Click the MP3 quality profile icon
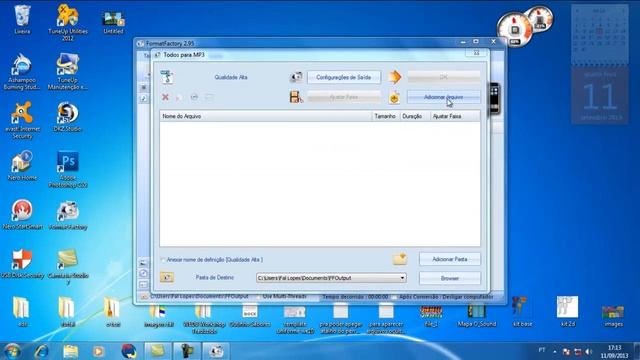Image resolution: width=640 pixels, height=360 pixels. (167, 77)
